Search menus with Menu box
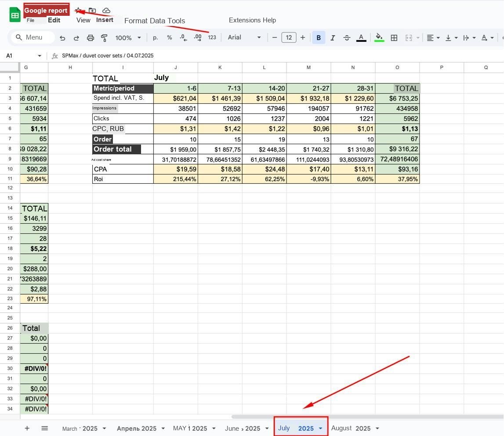Viewport: 504px width, 436px height. [x=33, y=37]
